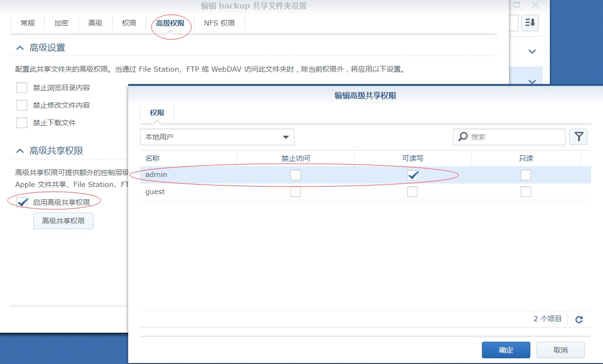Close the background window

(536, 5)
